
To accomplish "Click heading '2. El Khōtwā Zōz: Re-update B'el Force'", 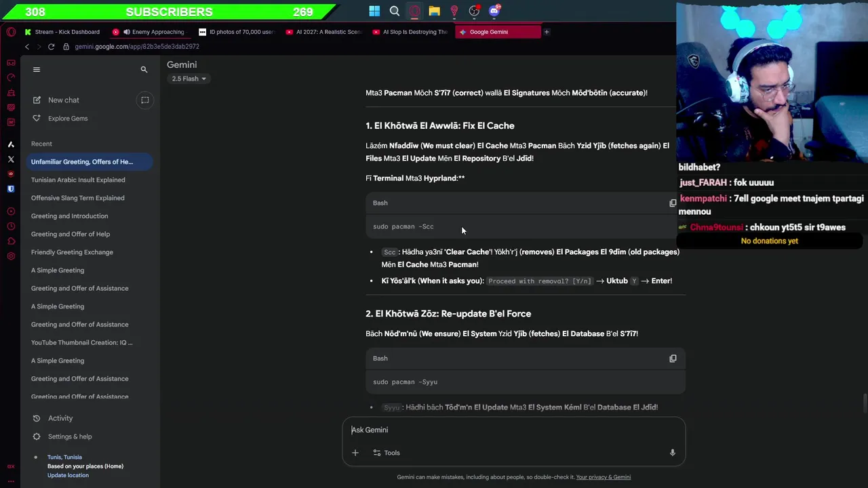I will [448, 314].
